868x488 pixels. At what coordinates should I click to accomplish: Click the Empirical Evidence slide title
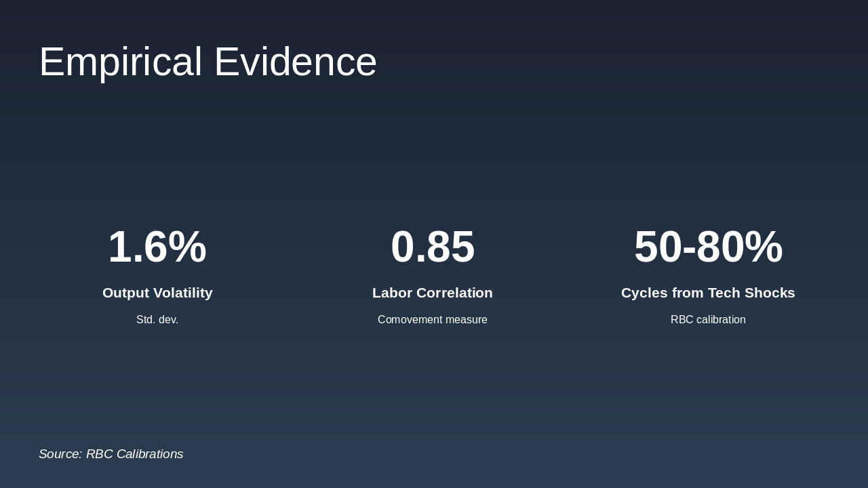tap(208, 62)
